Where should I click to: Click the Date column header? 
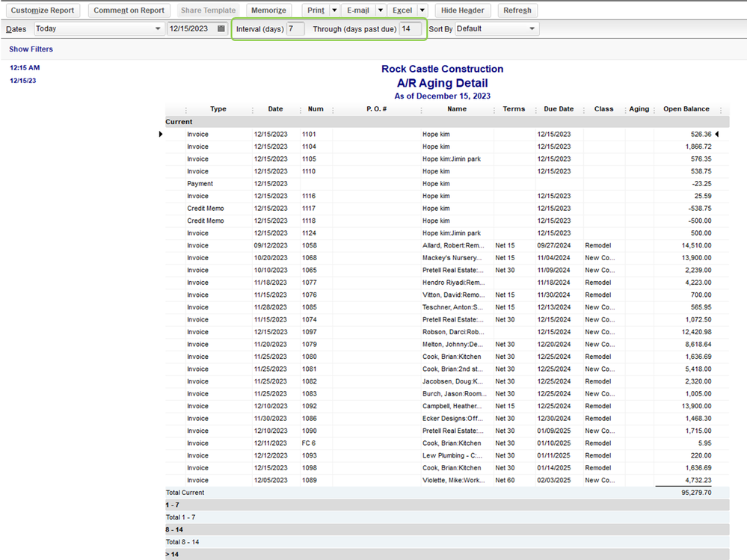pos(275,109)
